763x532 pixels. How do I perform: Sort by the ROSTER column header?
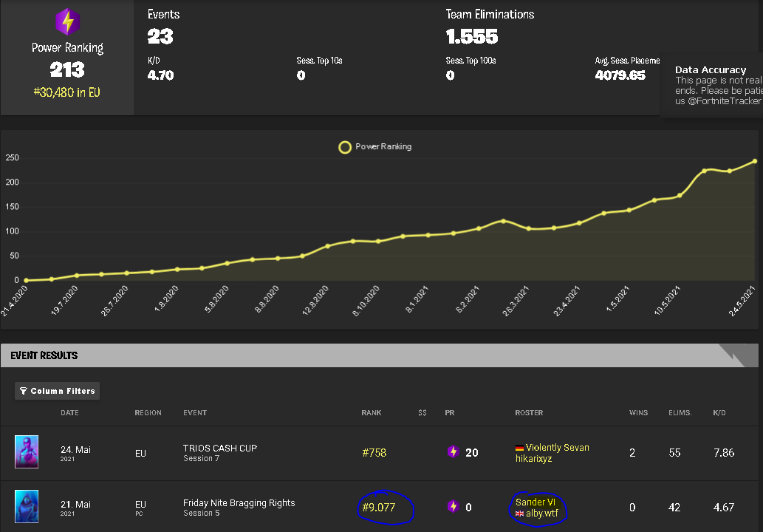click(x=529, y=413)
